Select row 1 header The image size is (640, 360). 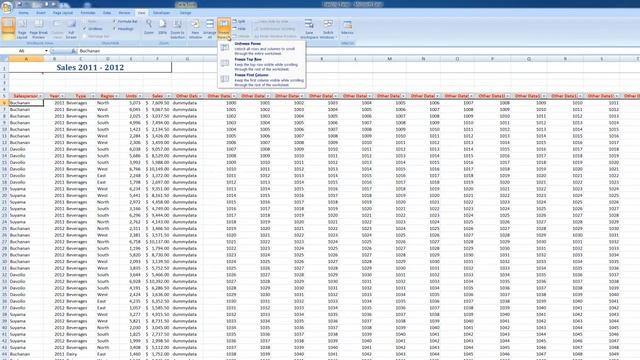[x=4, y=67]
